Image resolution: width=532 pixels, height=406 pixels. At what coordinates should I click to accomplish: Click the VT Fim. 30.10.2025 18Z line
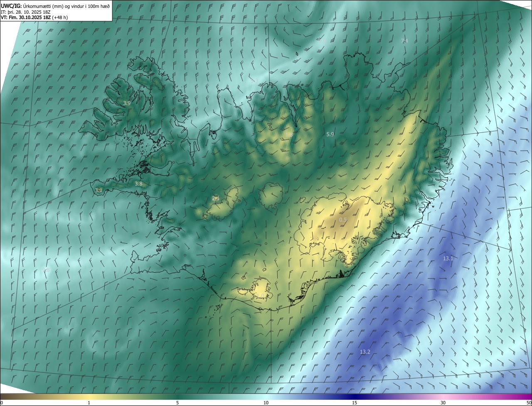(34, 17)
